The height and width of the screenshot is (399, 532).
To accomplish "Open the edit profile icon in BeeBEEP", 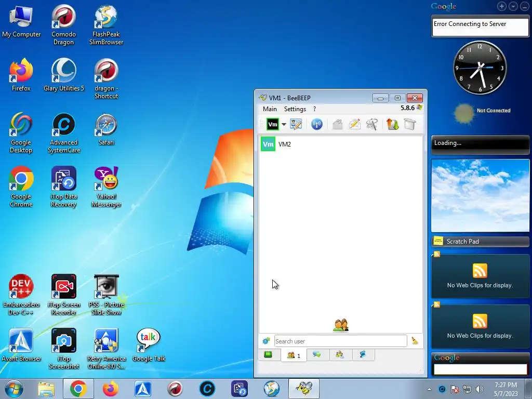I will pos(296,124).
